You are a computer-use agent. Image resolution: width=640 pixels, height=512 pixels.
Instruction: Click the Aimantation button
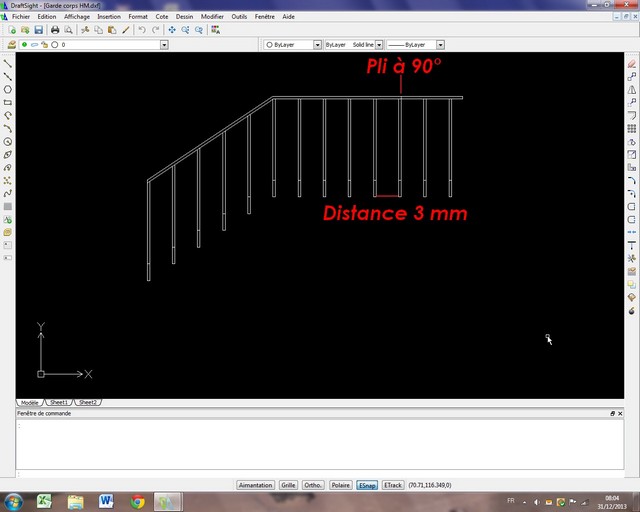tap(256, 485)
